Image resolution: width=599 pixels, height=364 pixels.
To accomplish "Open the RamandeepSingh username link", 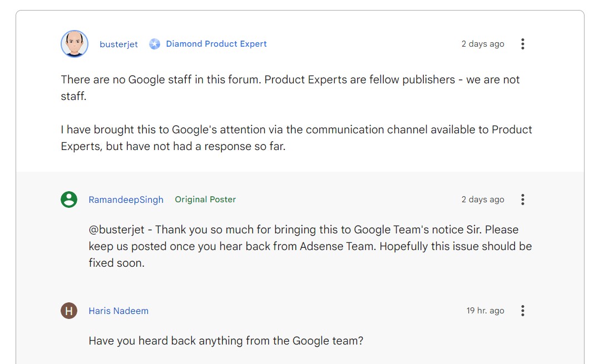I will coord(126,200).
